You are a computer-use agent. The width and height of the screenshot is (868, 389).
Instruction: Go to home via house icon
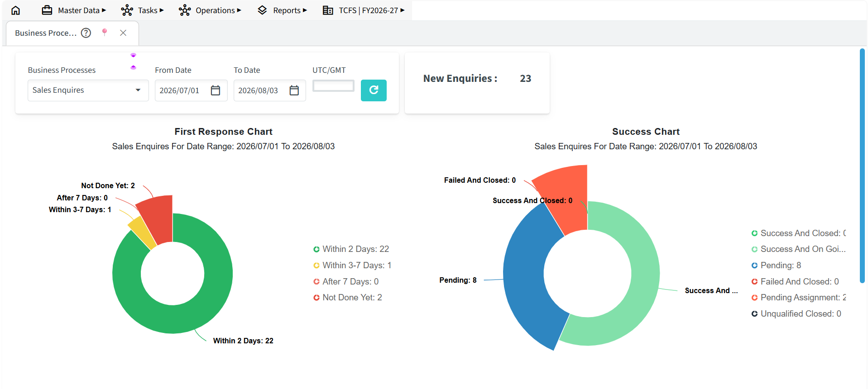[15, 10]
